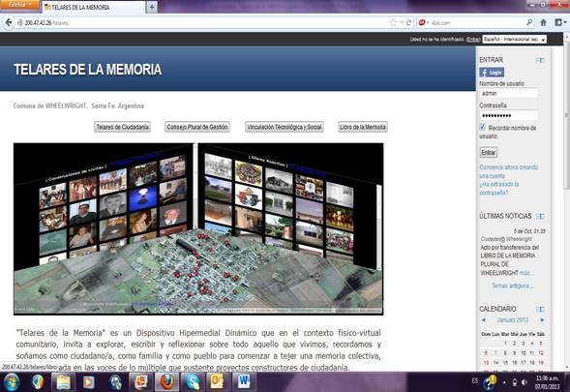Reload the page with the refresh icon
This screenshot has width=570, height=392.
coord(409,22)
